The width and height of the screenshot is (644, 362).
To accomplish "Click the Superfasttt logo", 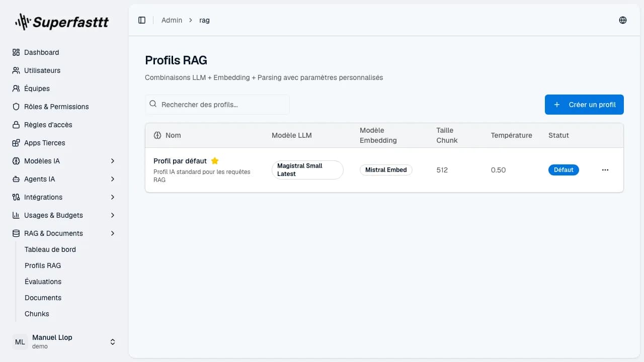I will coord(62,22).
